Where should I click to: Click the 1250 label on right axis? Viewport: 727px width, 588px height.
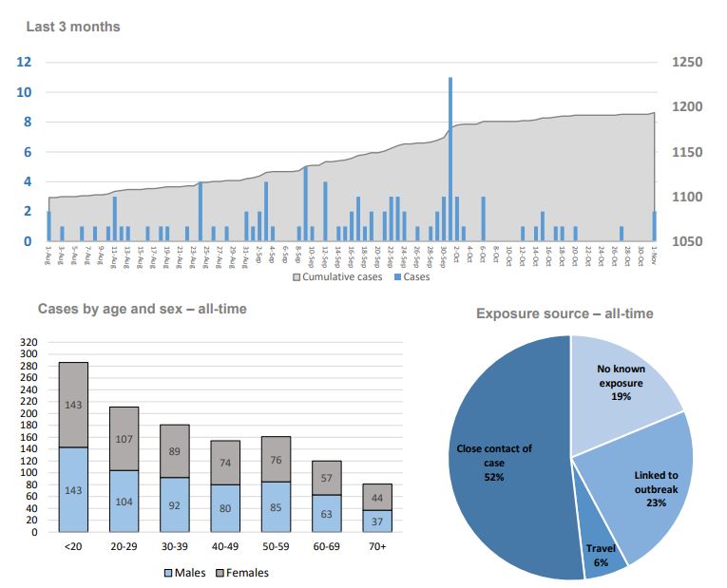tap(689, 63)
